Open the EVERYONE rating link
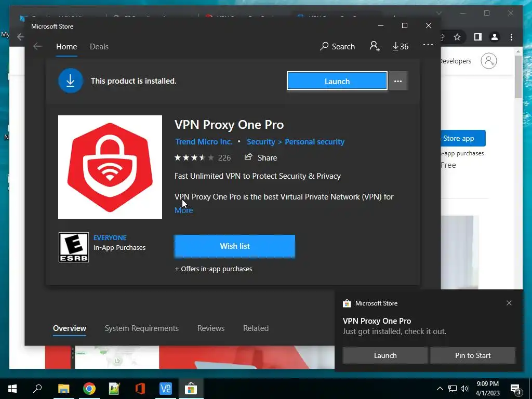Image resolution: width=532 pixels, height=399 pixels. tap(110, 238)
